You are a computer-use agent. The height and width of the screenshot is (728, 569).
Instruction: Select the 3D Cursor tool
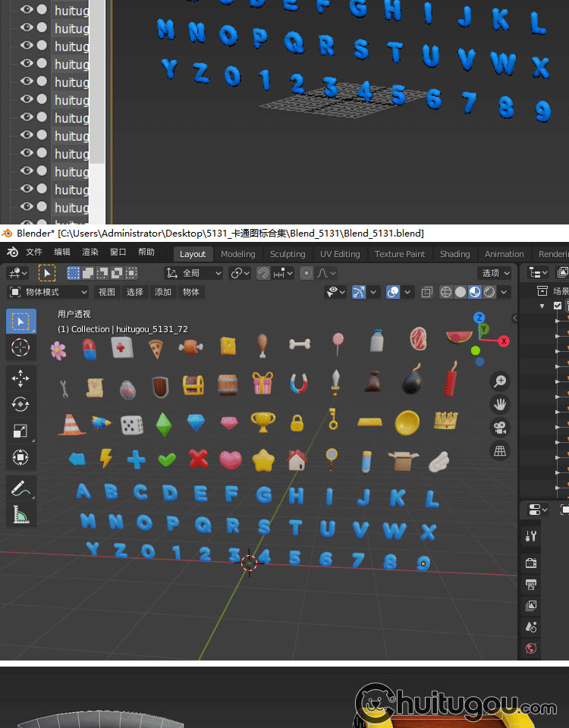point(20,347)
